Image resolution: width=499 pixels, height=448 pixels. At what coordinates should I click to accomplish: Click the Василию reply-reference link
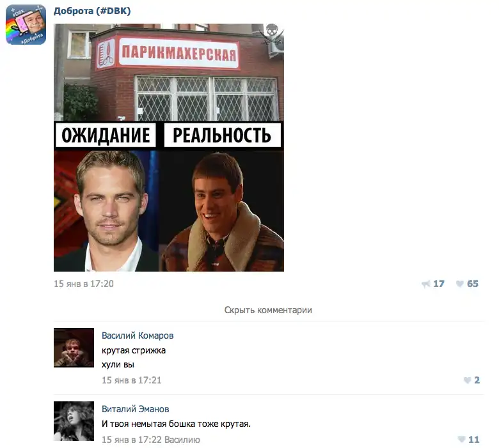click(x=182, y=440)
